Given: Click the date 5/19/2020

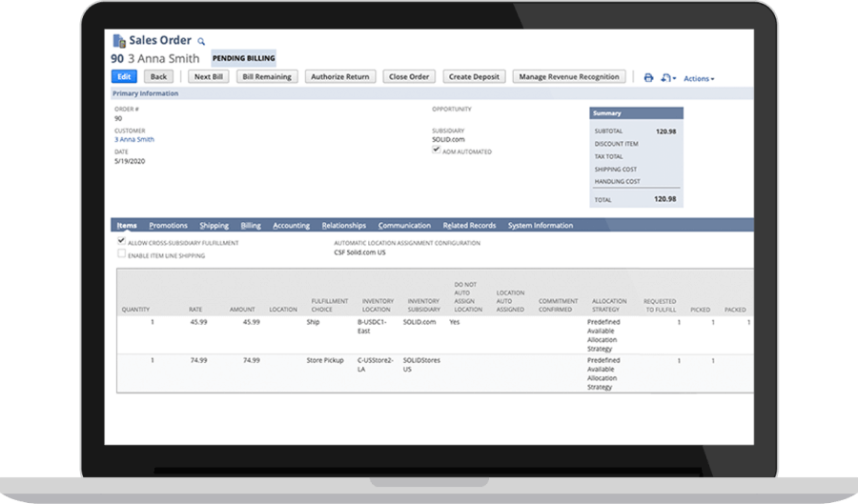Looking at the screenshot, I should [x=130, y=161].
